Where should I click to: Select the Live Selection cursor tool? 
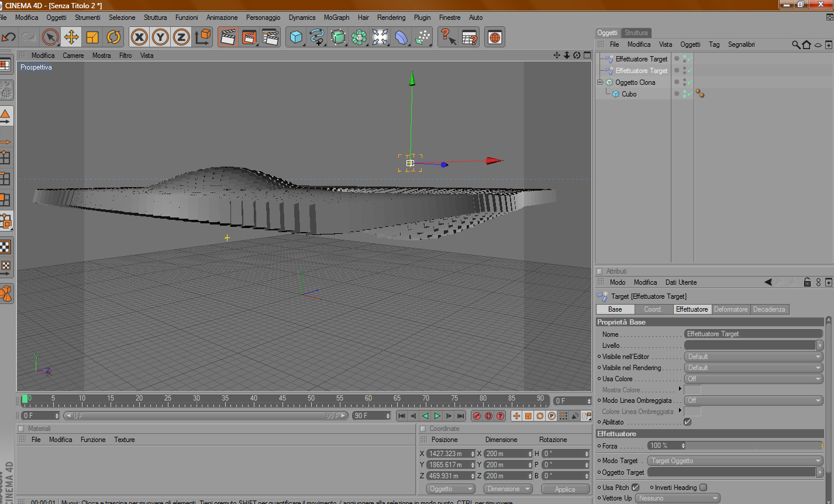click(50, 37)
